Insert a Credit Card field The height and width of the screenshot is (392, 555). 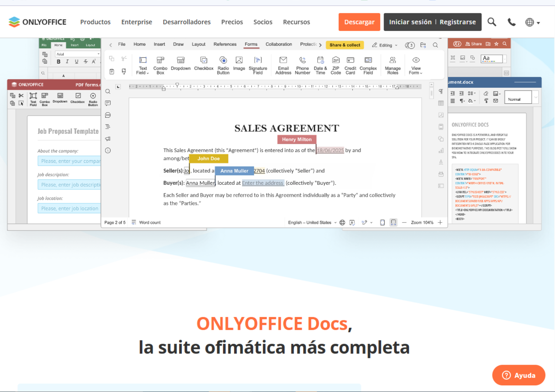tap(350, 66)
